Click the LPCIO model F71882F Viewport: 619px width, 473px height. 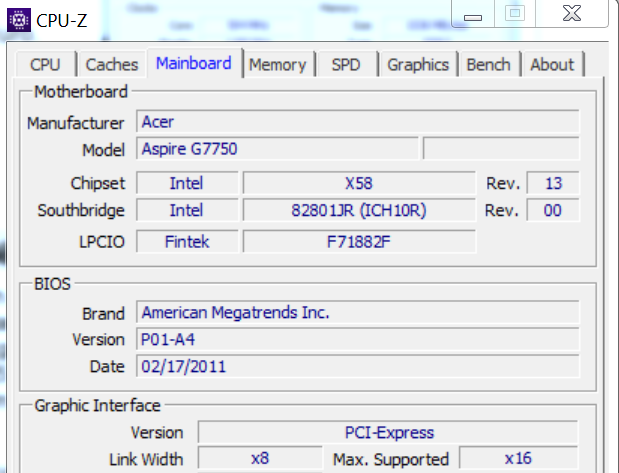coord(359,242)
